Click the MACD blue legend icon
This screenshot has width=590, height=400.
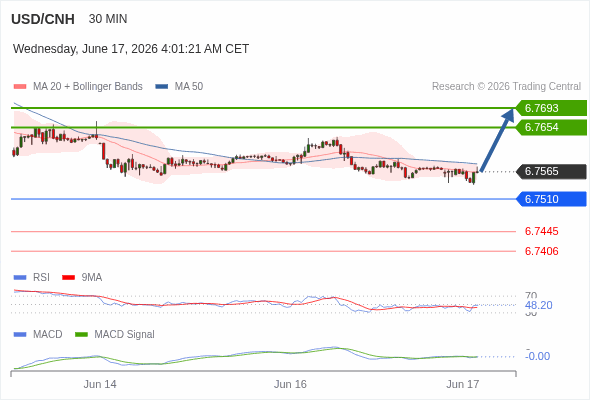pos(20,335)
